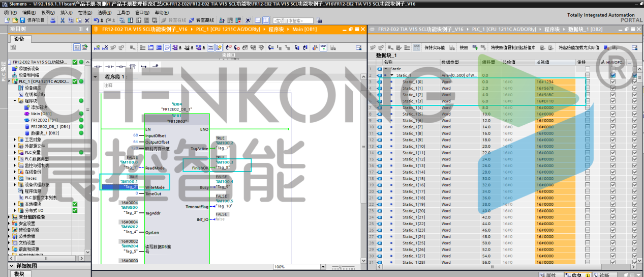Uncheck HMI/OPC access for Static_1[1]
644x277 pixels.
(x=612, y=88)
